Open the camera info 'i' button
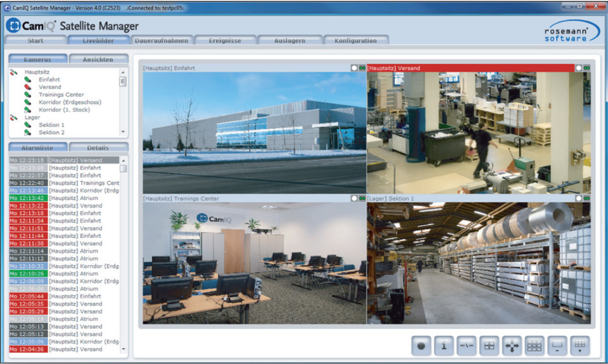Screen dimensions: 608x364 pyautogui.click(x=444, y=346)
